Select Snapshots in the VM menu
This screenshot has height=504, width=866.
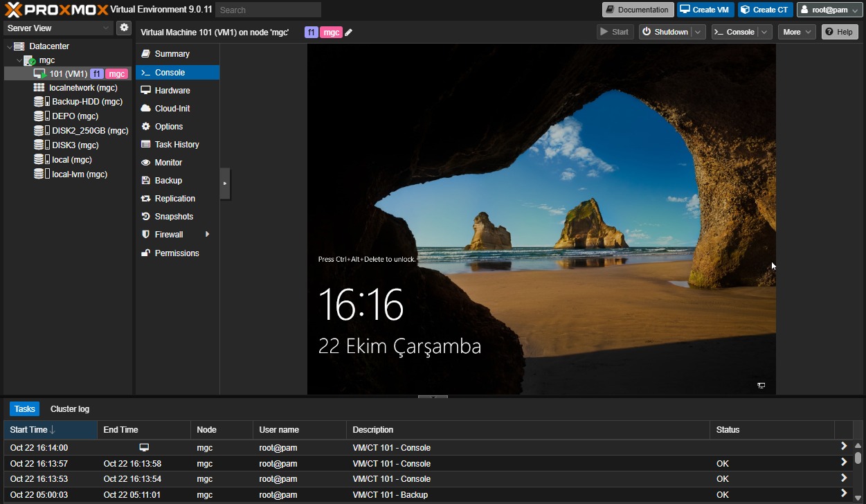[x=174, y=217]
